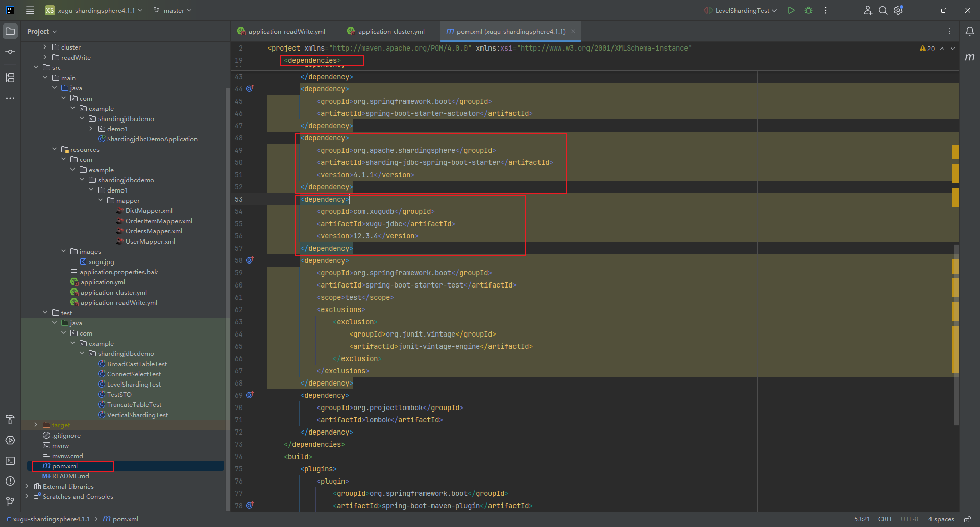Collapse the resources folder in tree
The image size is (980, 527).
[x=54, y=149]
